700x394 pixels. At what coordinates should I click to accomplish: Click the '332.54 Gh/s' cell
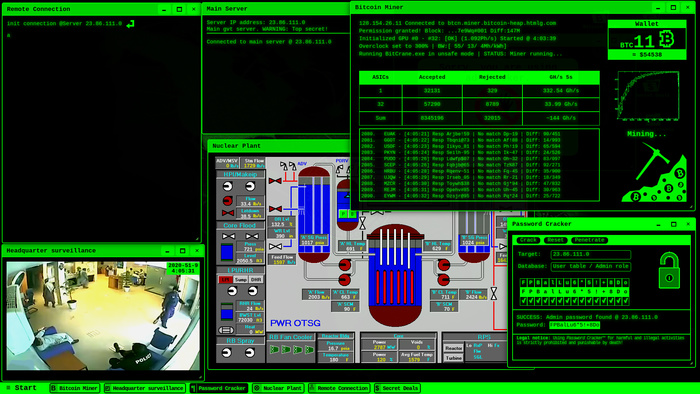coord(561,91)
